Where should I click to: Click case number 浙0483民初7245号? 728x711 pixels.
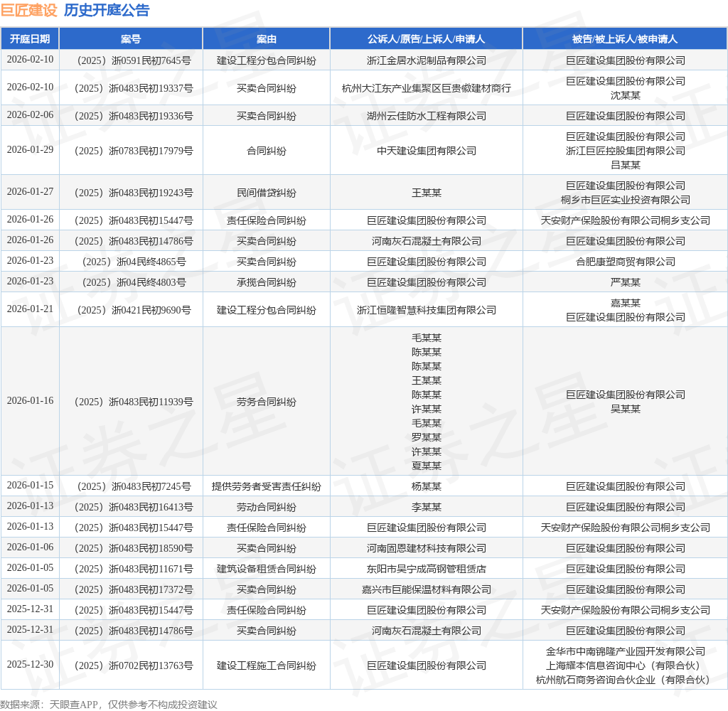(134, 486)
